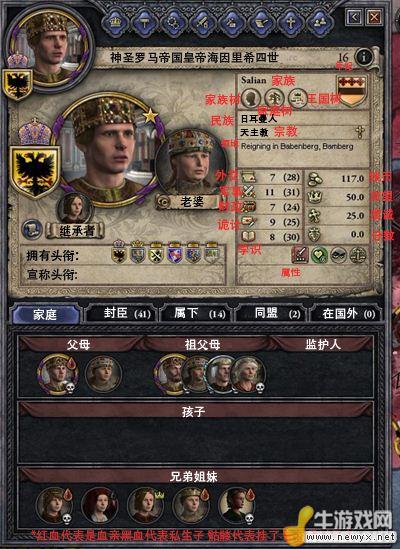
Task: Open the 属下 (14) tab
Action: [x=197, y=313]
